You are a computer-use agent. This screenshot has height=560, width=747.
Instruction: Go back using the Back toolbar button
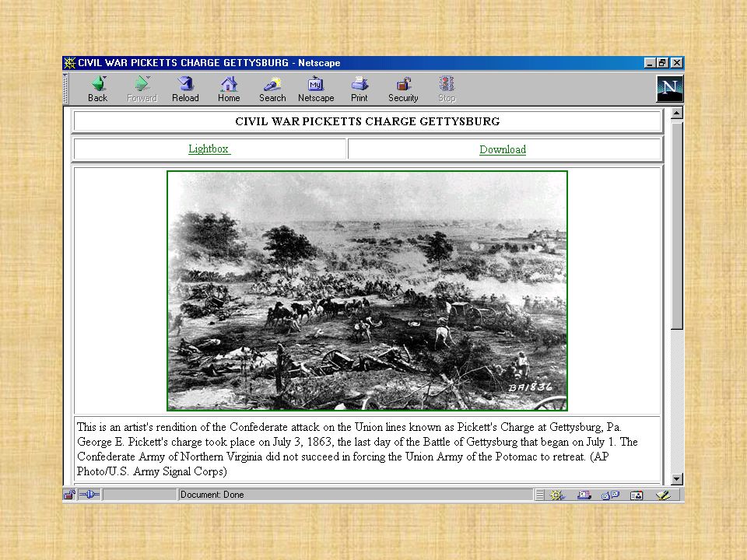(x=98, y=89)
